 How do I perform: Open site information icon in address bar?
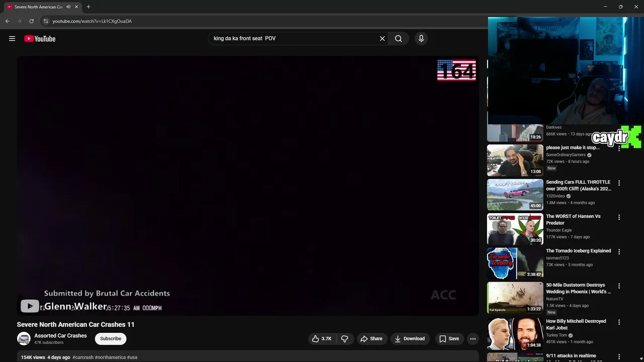click(x=45, y=21)
